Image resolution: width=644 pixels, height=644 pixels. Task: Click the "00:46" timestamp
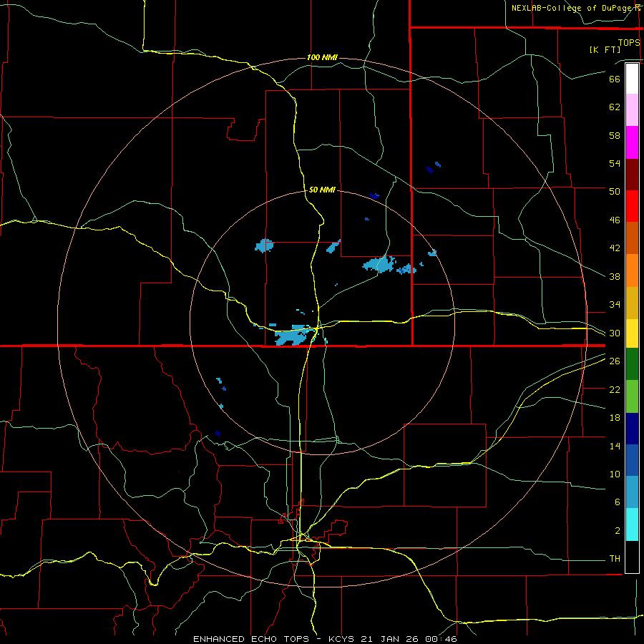[442, 639]
